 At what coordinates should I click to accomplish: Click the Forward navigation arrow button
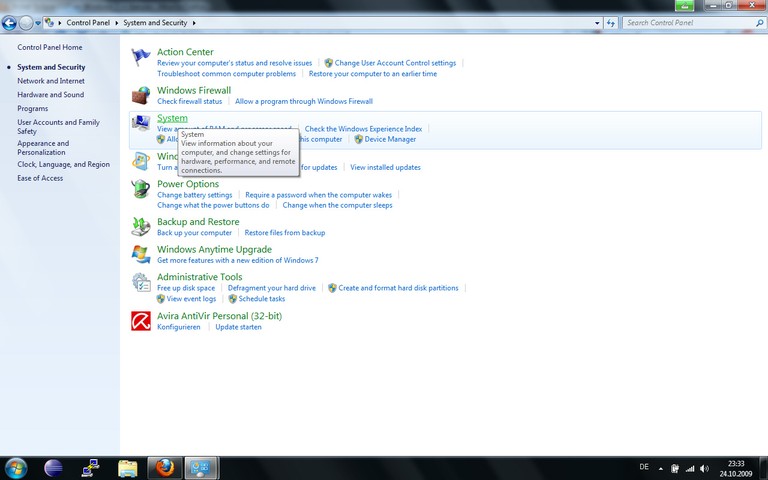point(26,23)
